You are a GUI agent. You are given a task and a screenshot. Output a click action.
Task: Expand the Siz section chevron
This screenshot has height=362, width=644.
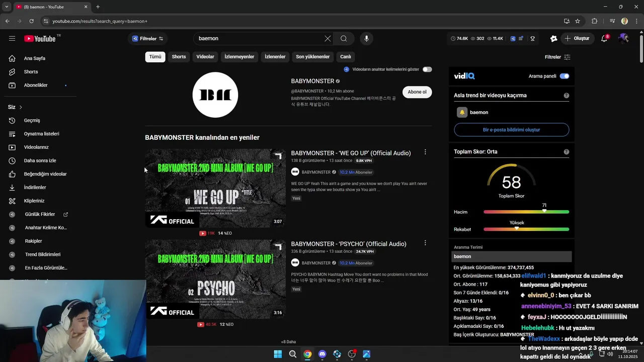[21, 107]
